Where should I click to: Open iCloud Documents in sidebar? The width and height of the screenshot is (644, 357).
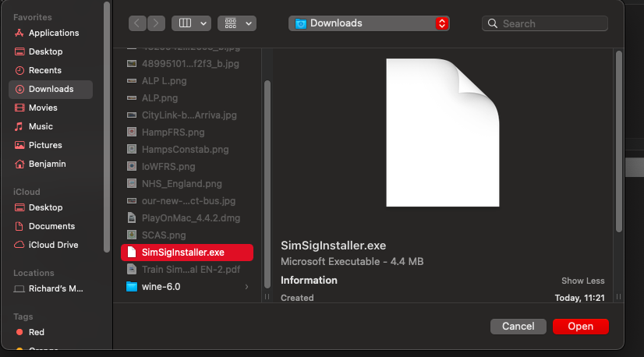51,226
